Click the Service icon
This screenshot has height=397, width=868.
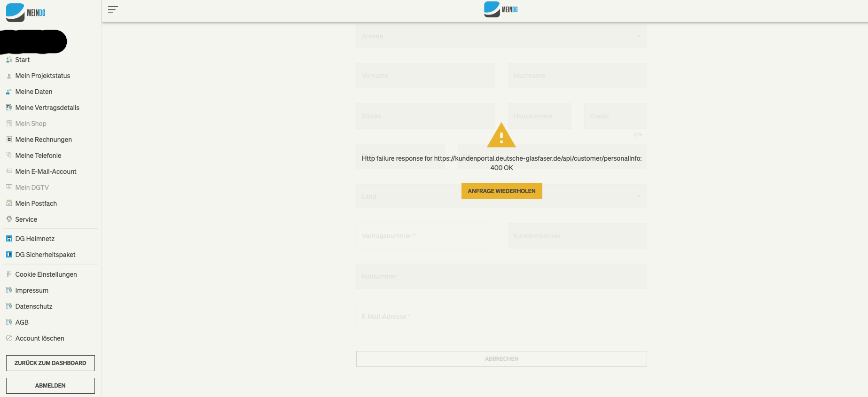click(9, 219)
